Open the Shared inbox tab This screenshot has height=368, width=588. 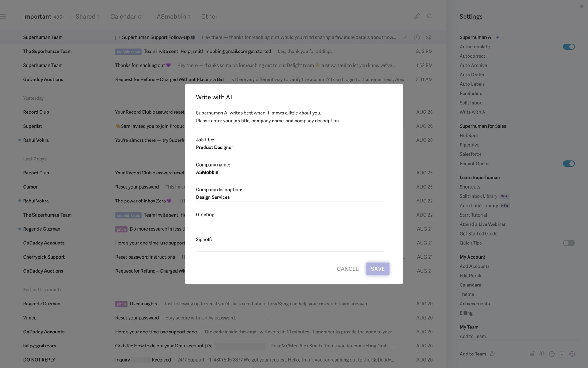click(88, 17)
